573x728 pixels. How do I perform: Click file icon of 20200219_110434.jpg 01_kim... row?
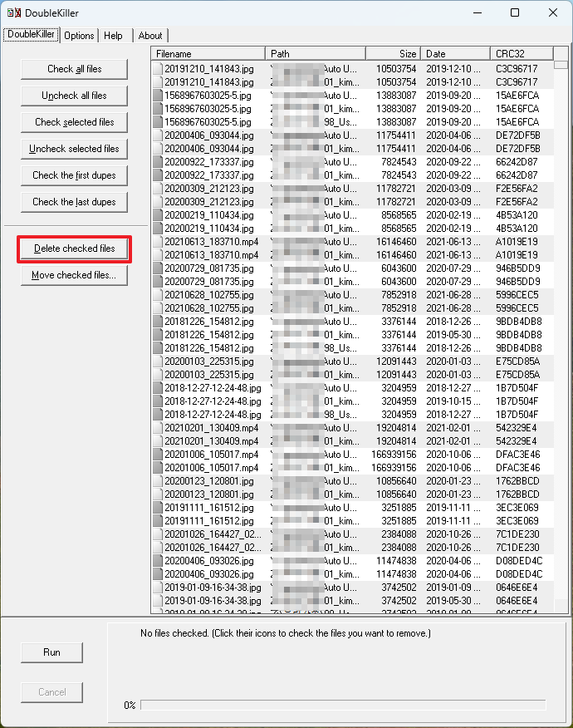click(x=158, y=229)
